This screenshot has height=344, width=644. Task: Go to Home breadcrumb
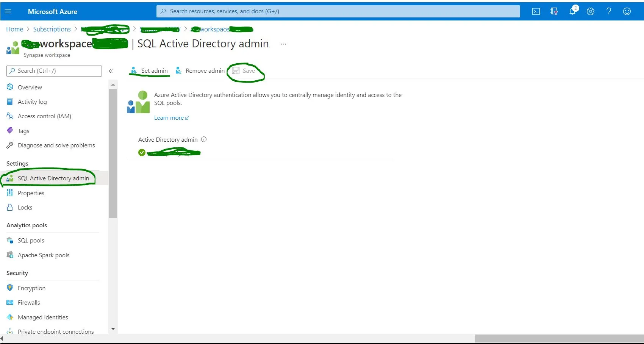tap(15, 29)
